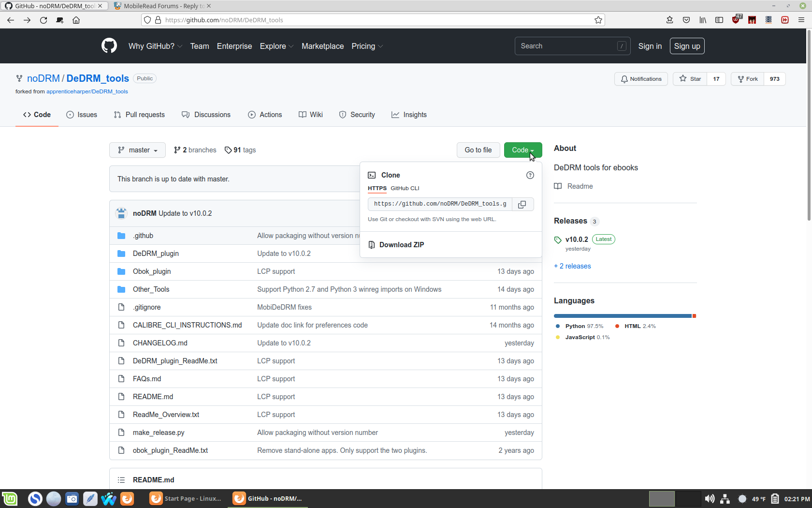This screenshot has width=812, height=508.
Task: Click the Sign up button
Action: (x=687, y=46)
